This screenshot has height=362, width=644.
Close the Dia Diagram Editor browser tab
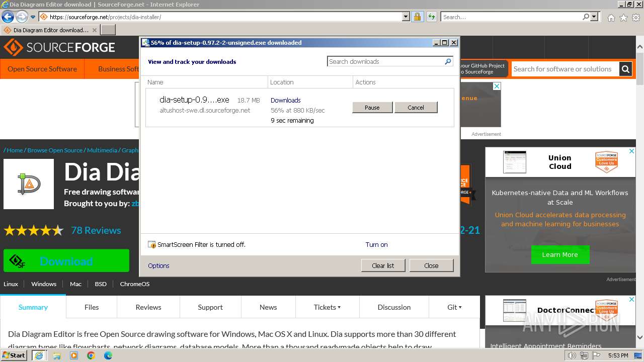coord(95,30)
